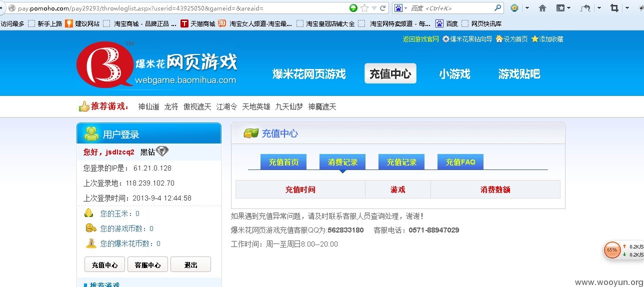The height and width of the screenshot is (287, 644).
Task: Open the 新手上路 bookmark
Action: 45,23
